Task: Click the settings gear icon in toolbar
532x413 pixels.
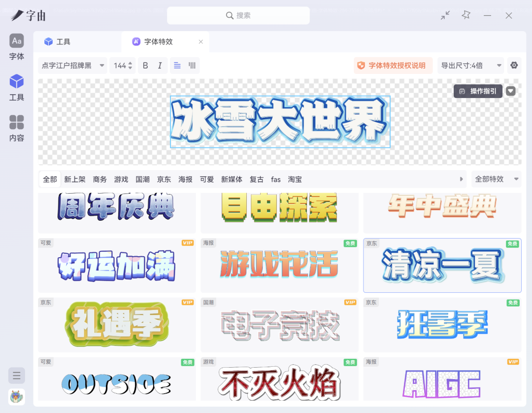Action: pyautogui.click(x=514, y=66)
